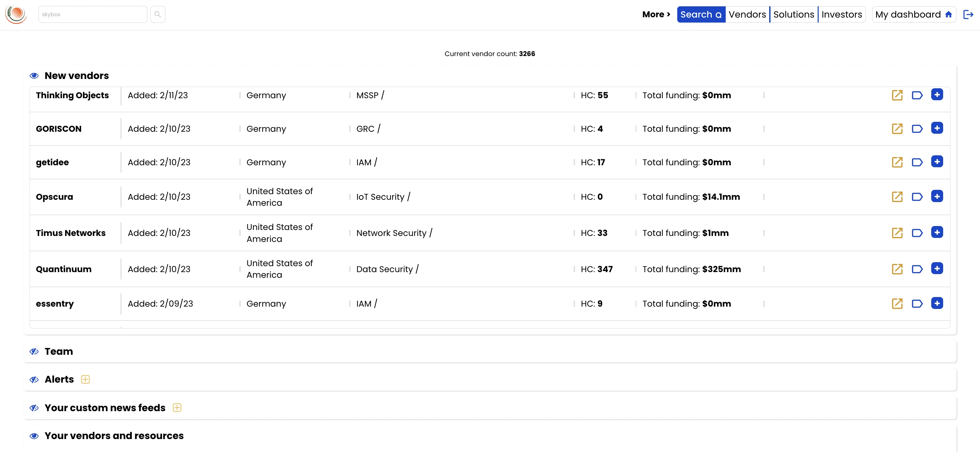The image size is (980, 452).
Task: Click plus expander next to custom news feeds
Action: point(177,408)
